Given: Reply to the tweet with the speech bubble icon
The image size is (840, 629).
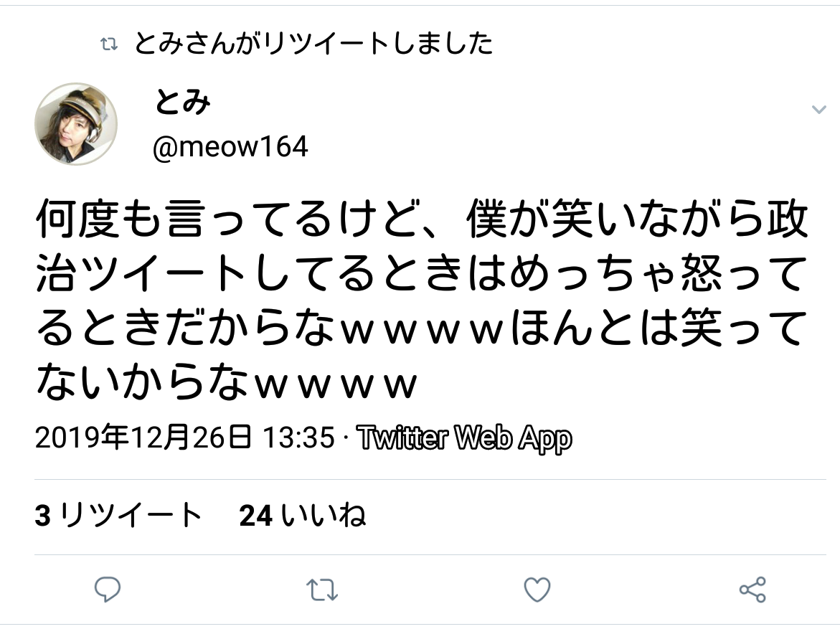Looking at the screenshot, I should point(108,590).
